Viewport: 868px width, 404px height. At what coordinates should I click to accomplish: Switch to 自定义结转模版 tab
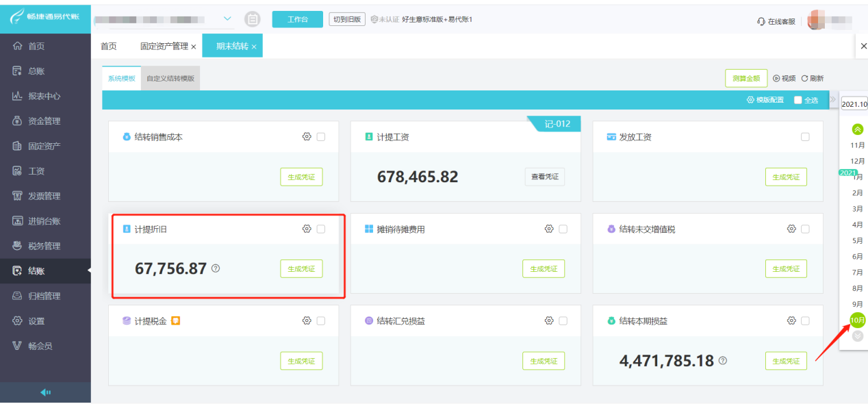pos(170,79)
